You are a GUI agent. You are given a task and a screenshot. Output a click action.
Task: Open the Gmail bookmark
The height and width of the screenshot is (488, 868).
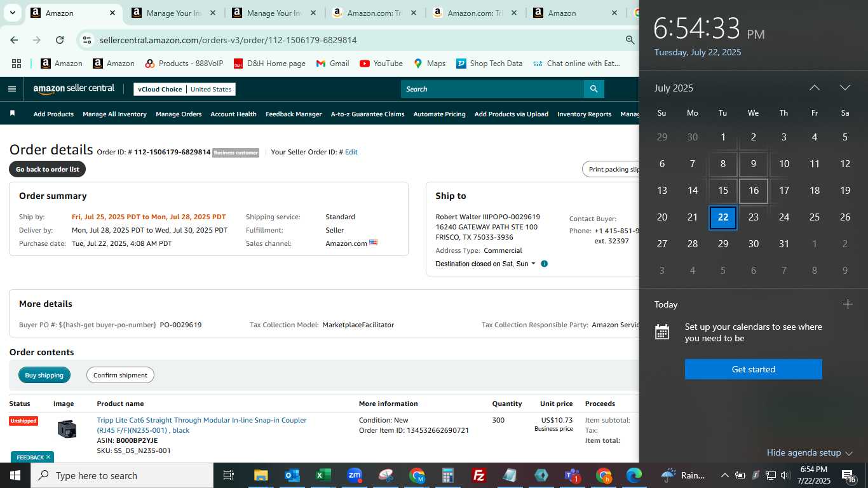click(332, 64)
